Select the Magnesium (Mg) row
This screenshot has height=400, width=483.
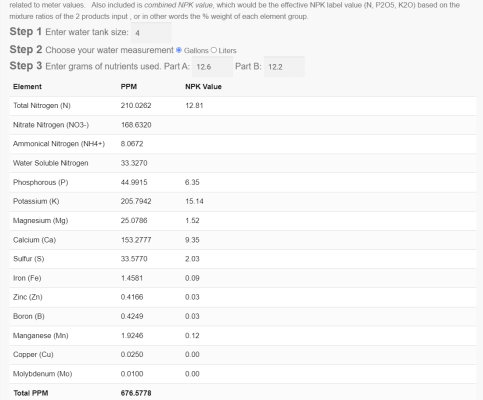[243, 221]
